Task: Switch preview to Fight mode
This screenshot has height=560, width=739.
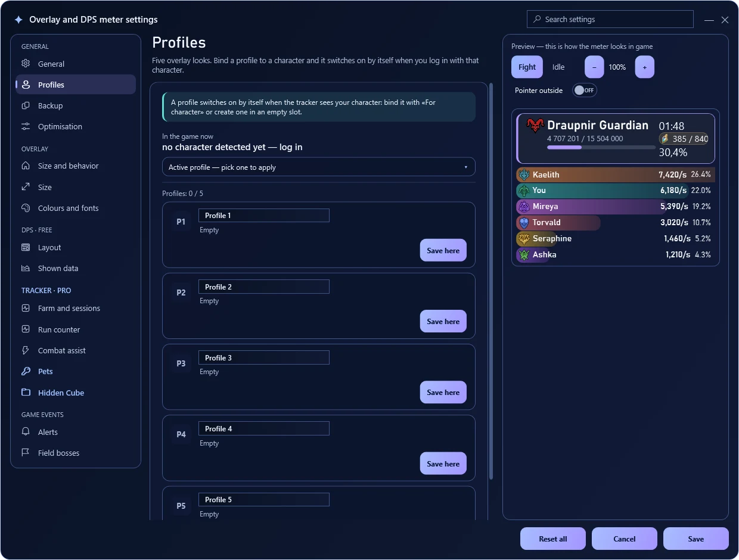Action: coord(527,67)
